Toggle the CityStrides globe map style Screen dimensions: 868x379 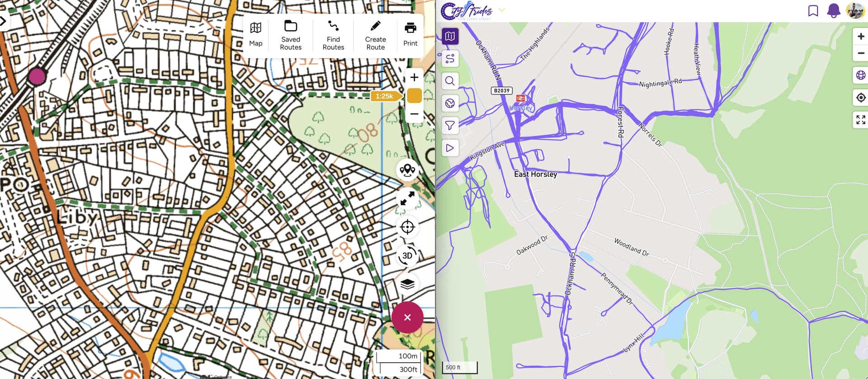pos(861,75)
